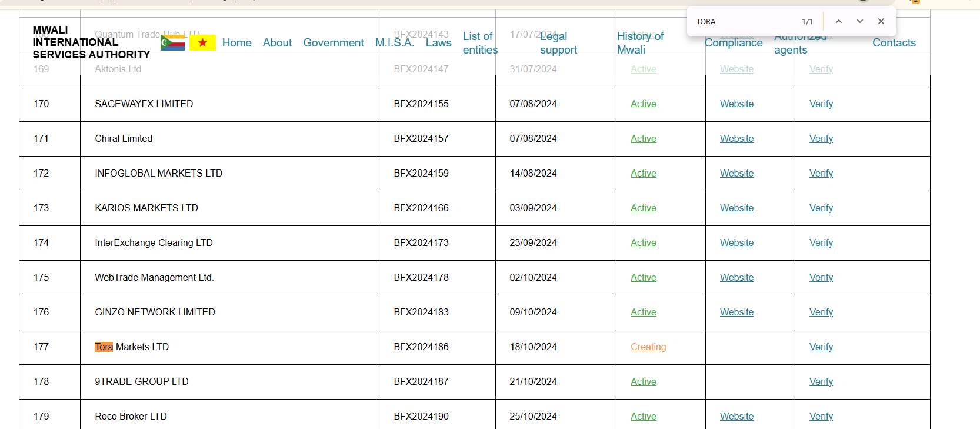Close the find bar
The image size is (980, 429).
pos(881,21)
